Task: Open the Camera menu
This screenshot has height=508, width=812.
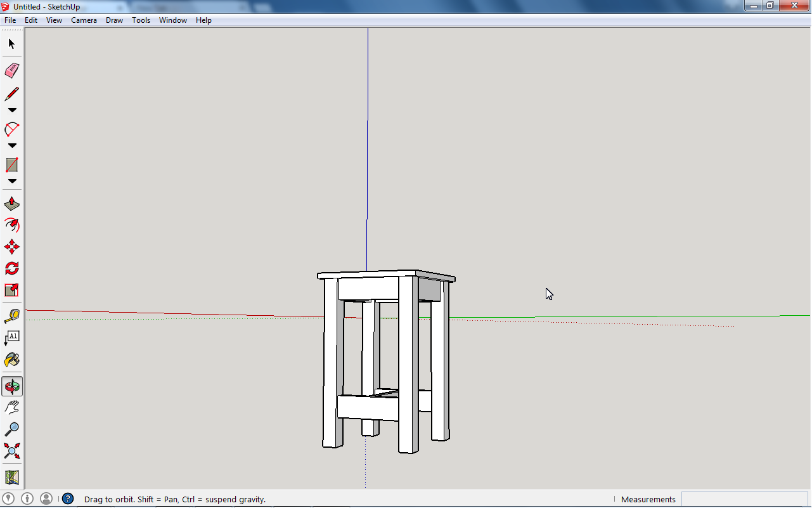Action: click(84, 20)
